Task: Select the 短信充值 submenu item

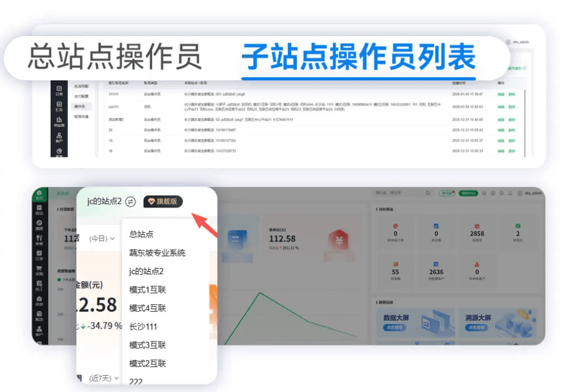Action: [x=81, y=117]
